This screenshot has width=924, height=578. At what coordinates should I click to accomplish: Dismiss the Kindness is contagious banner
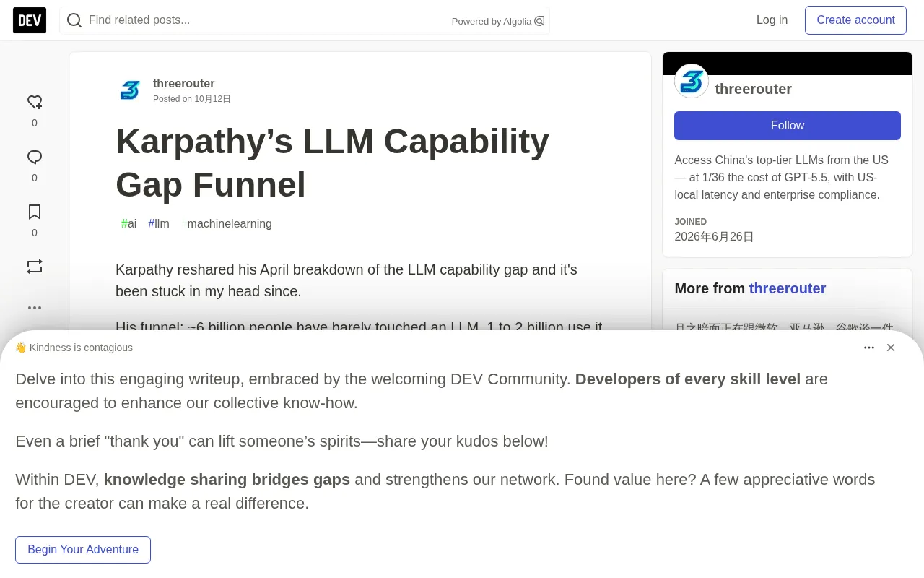click(x=891, y=348)
